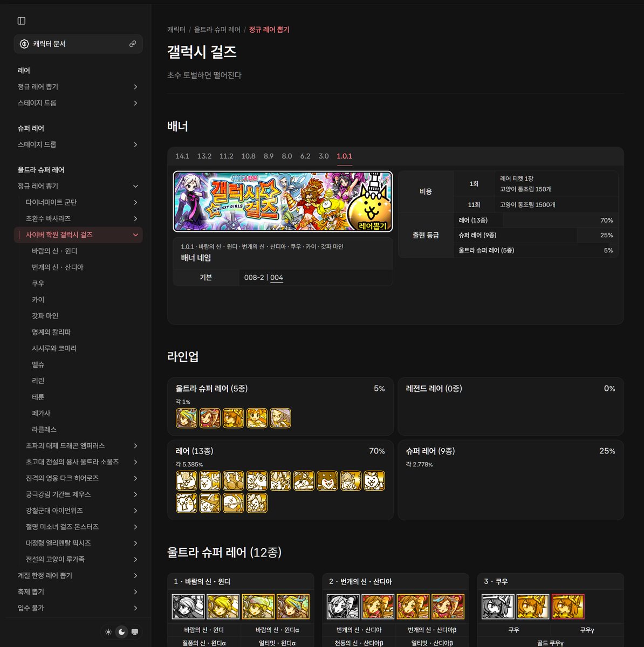This screenshot has width=644, height=647.
Task: Select banner version tab 3.0
Action: (324, 156)
